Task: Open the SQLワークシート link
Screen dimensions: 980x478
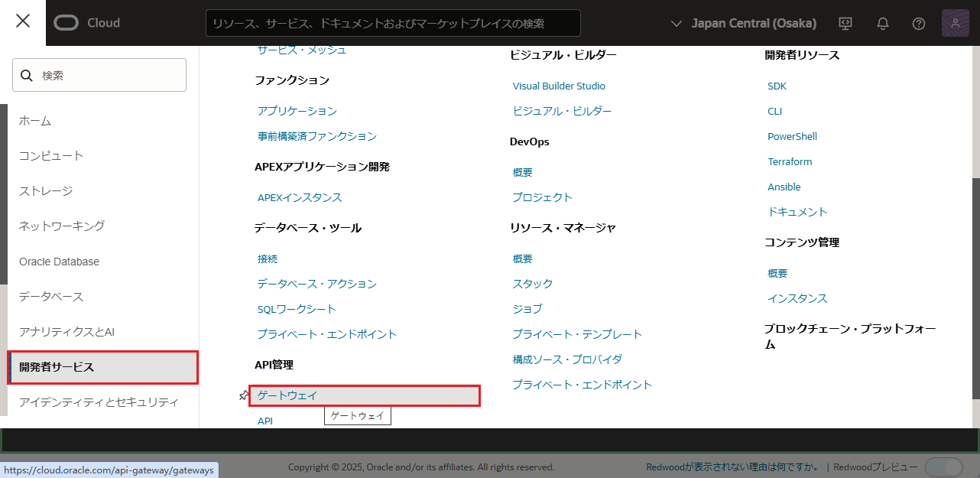Action: coord(297,309)
